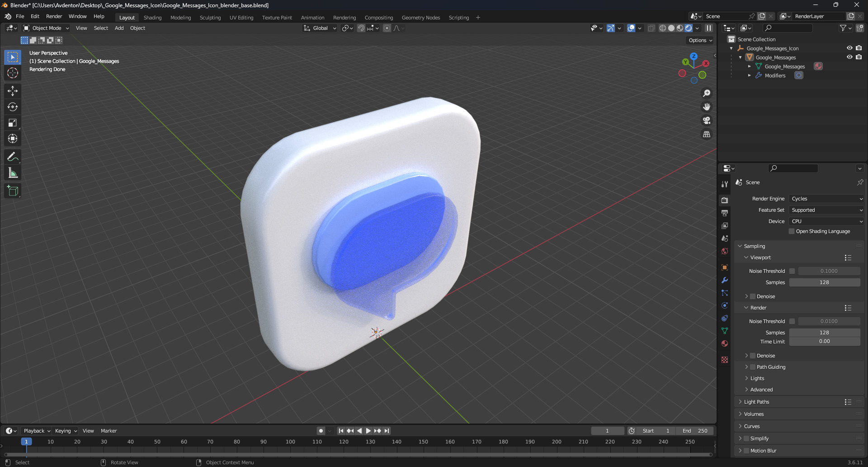Viewport: 868px width, 467px height.
Task: Hide Google_Messages_Icon collection in viewport
Action: click(849, 48)
